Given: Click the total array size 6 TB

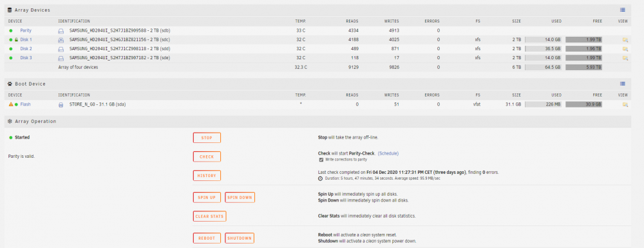Looking at the screenshot, I should pyautogui.click(x=517, y=67).
